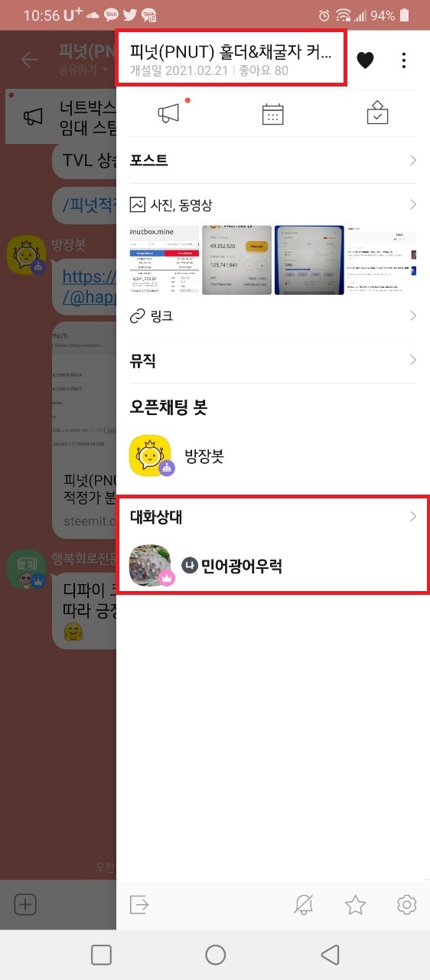Open the 대화상대 participants list
This screenshot has height=980, width=430.
coord(273,517)
